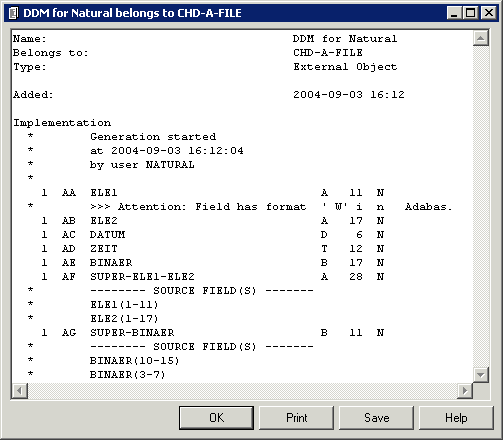Viewport: 503px width, 440px height.
Task: Click the ELE1 field line
Action: [213, 193]
